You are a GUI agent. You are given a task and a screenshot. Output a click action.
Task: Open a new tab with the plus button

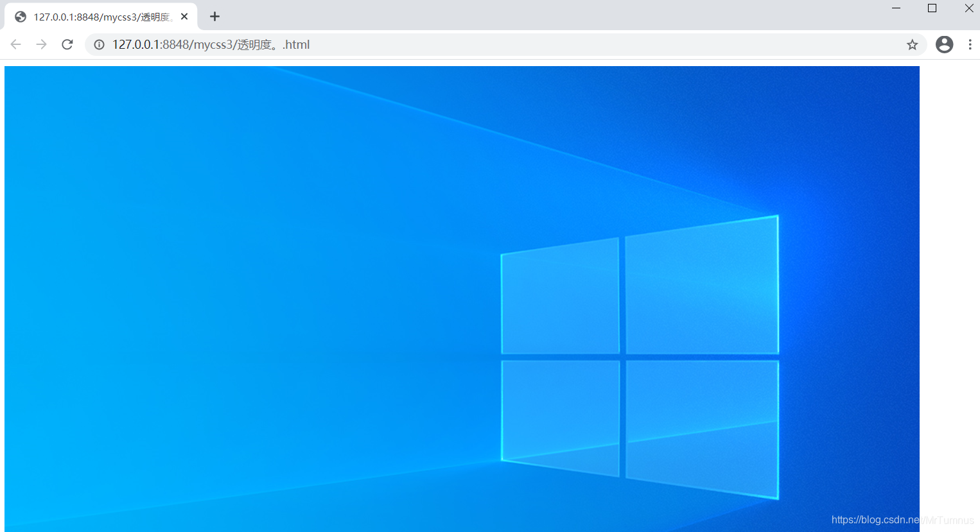pos(214,17)
